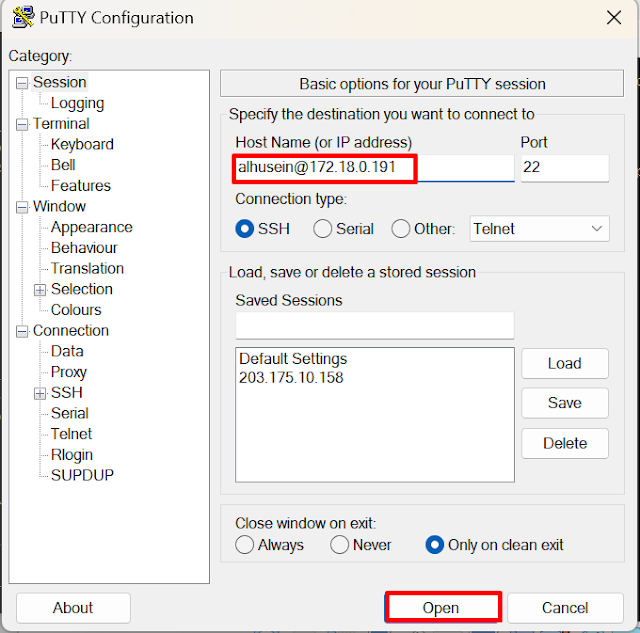Open the Bell settings category
Viewport: 640px width, 633px height.
[x=63, y=165]
